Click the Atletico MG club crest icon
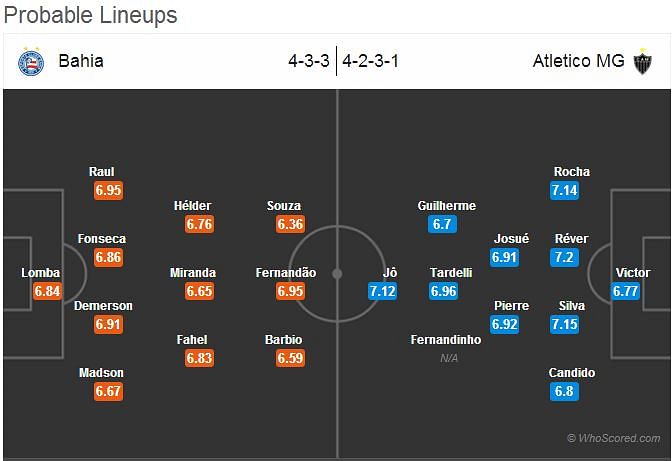The height and width of the screenshot is (461, 672). (x=642, y=62)
